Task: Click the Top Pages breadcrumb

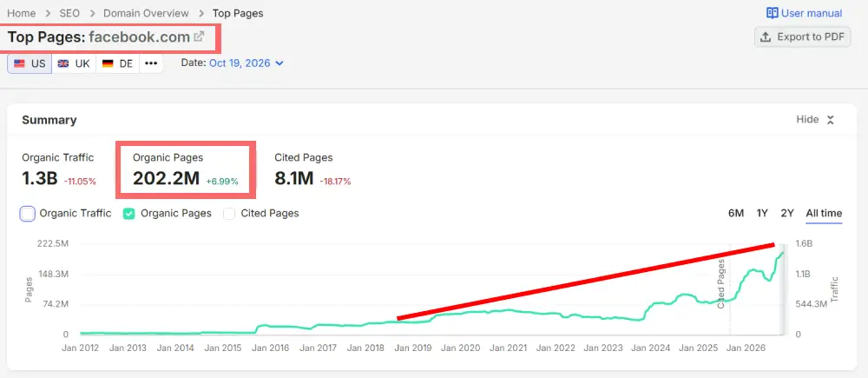Action: [x=238, y=13]
